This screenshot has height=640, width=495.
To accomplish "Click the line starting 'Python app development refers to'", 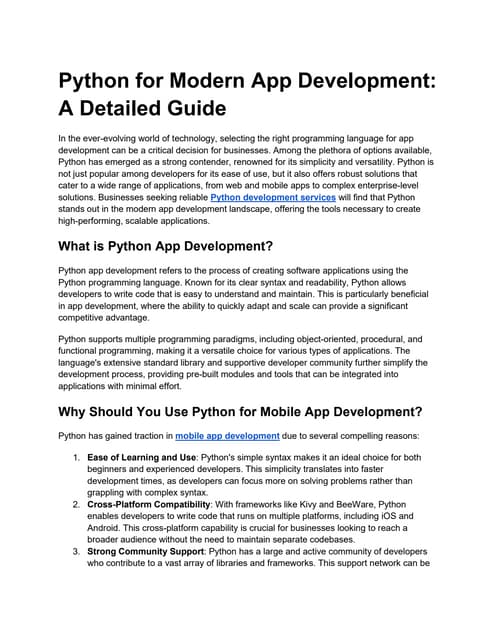I will (233, 271).
